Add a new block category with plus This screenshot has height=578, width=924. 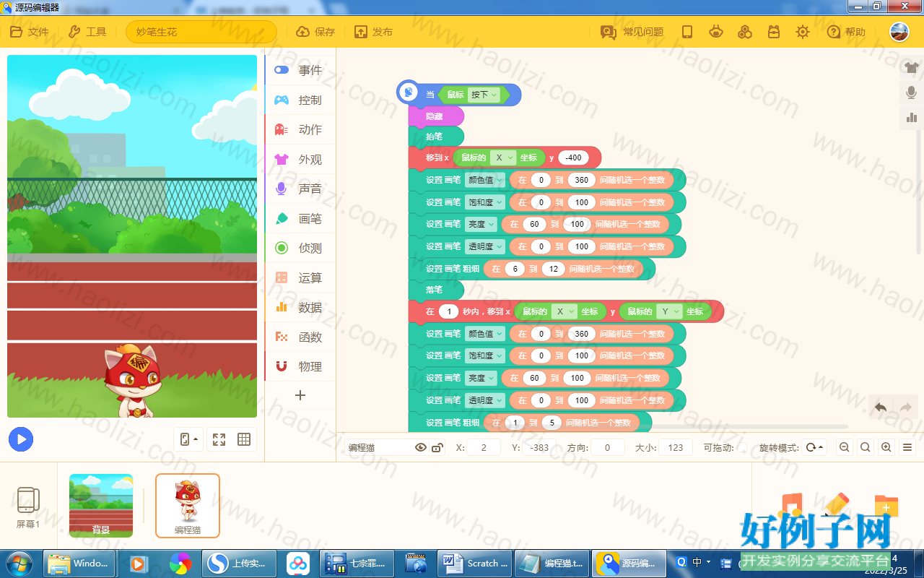(x=300, y=395)
